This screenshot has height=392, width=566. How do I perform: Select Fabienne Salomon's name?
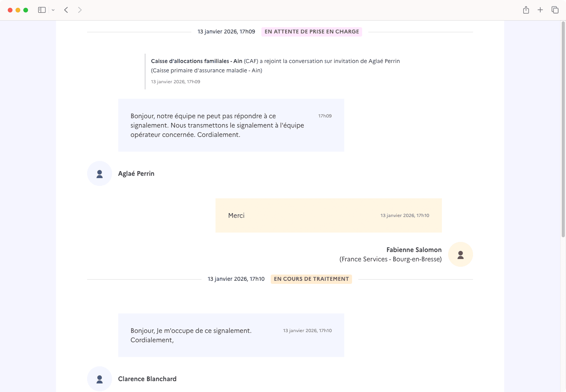pyautogui.click(x=414, y=250)
